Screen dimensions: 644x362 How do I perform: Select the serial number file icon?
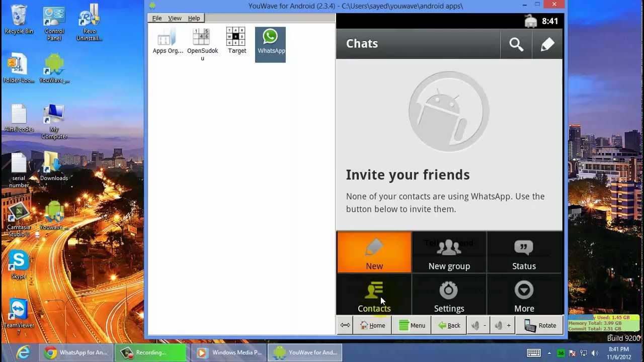[19, 170]
